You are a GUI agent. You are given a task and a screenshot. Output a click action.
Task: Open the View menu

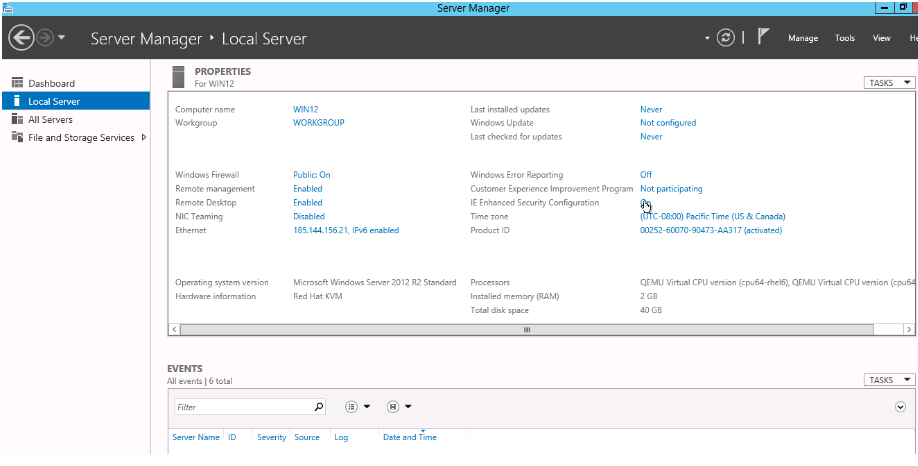882,38
